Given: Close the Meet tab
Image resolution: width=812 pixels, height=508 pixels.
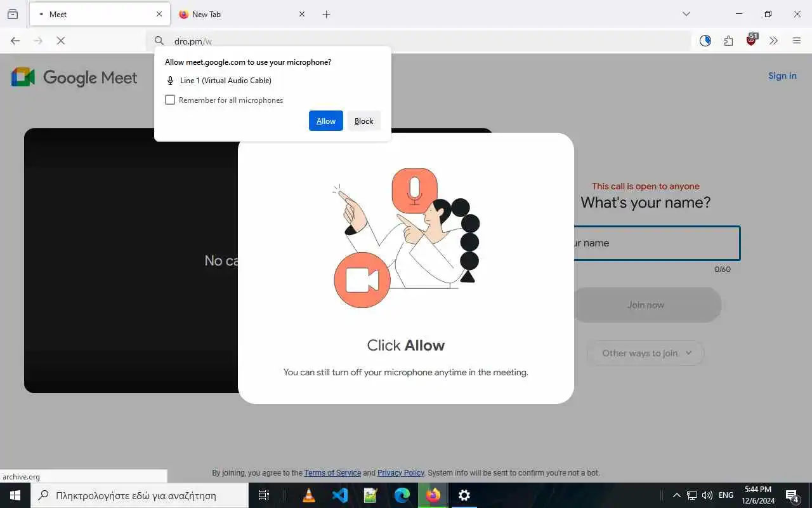Looking at the screenshot, I should [x=159, y=14].
